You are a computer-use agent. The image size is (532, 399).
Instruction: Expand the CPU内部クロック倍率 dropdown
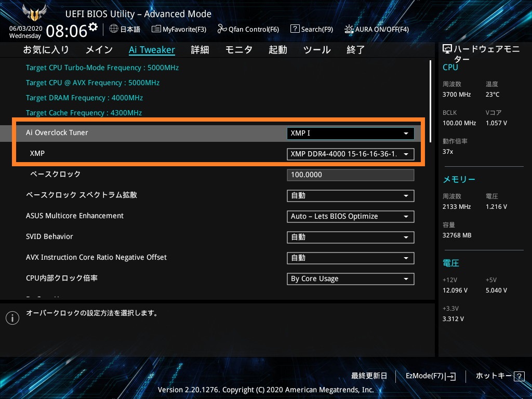point(350,279)
